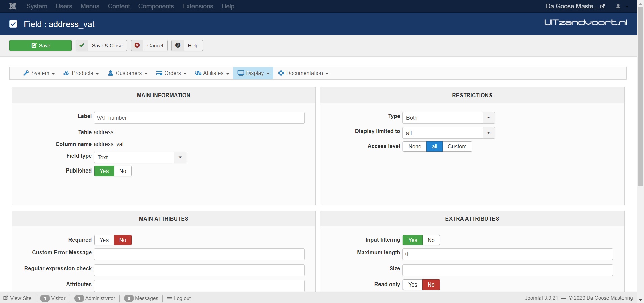Click Save & Close
The height and width of the screenshot is (303, 644).
click(101, 45)
